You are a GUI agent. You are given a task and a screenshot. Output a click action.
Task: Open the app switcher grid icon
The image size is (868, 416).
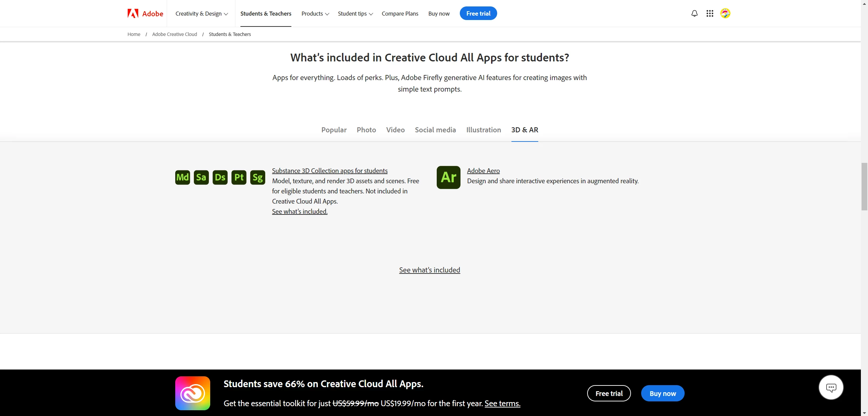[x=710, y=14]
